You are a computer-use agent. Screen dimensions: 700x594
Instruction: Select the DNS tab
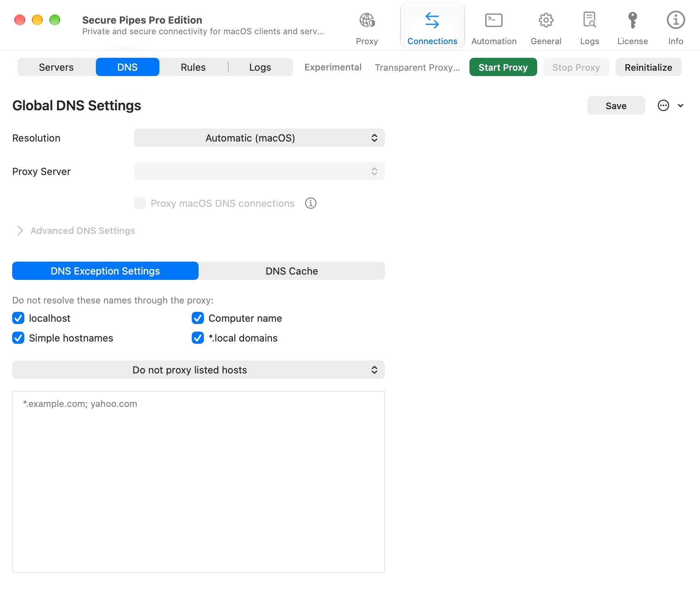click(x=127, y=67)
